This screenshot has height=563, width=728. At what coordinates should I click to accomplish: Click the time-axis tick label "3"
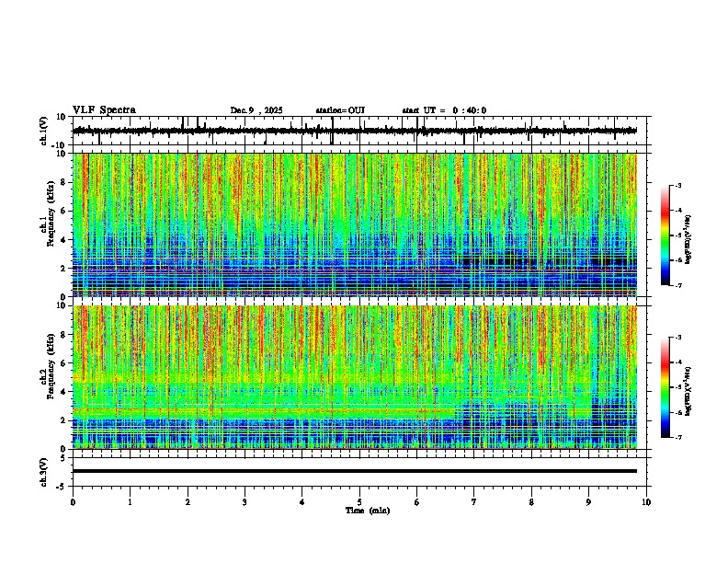click(245, 502)
